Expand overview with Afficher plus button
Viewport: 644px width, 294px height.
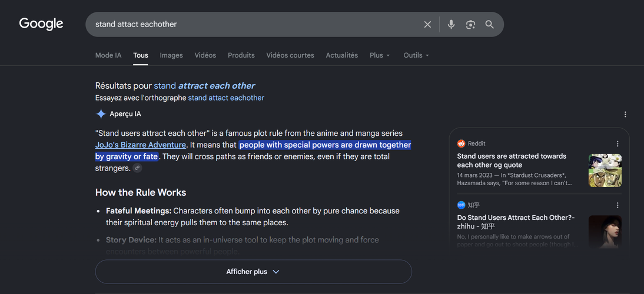pos(253,272)
